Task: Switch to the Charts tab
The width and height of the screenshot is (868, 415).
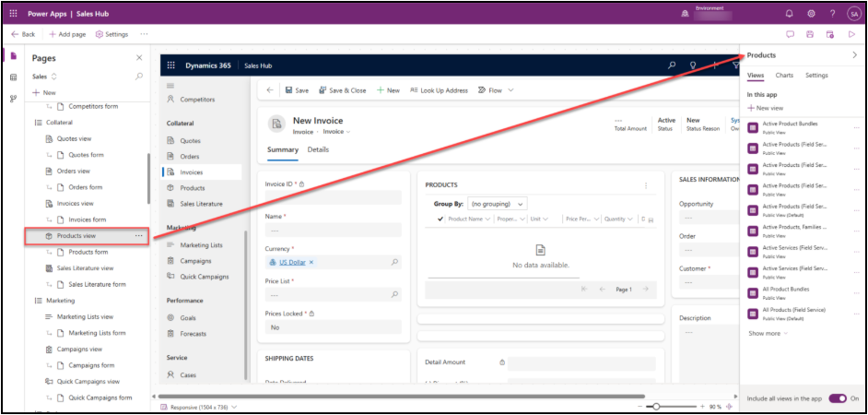Action: [784, 75]
